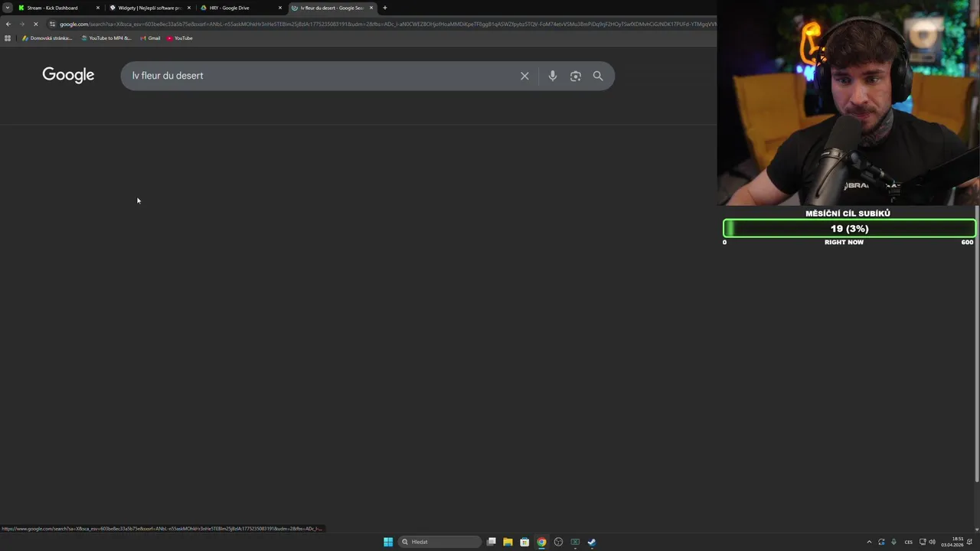Open File Explorer from the taskbar
The height and width of the screenshot is (551, 980).
[x=508, y=542]
